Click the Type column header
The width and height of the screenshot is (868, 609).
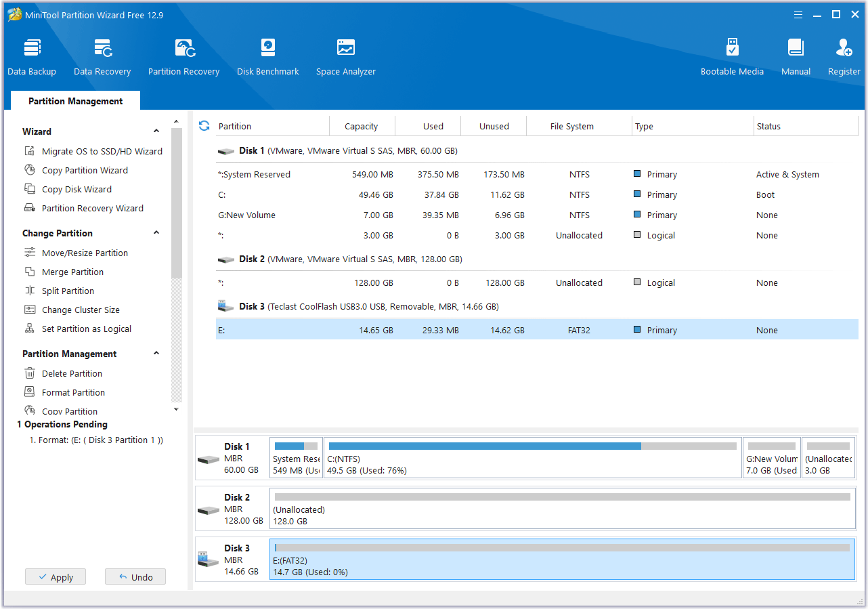(693, 126)
